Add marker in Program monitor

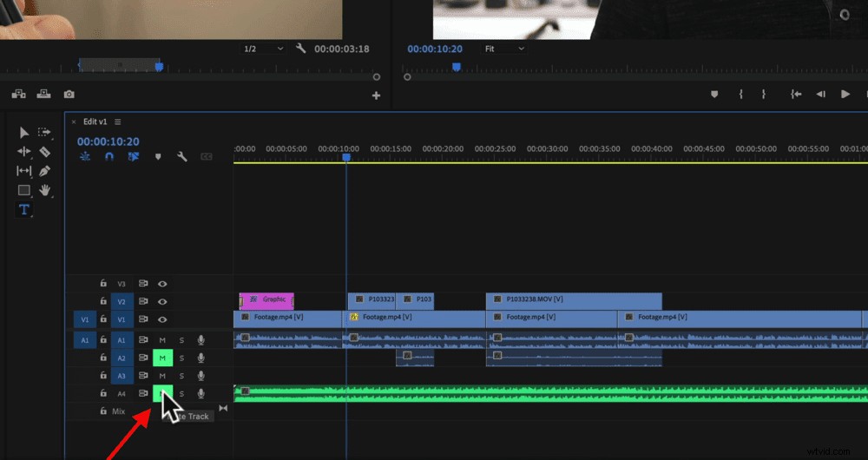coord(714,94)
